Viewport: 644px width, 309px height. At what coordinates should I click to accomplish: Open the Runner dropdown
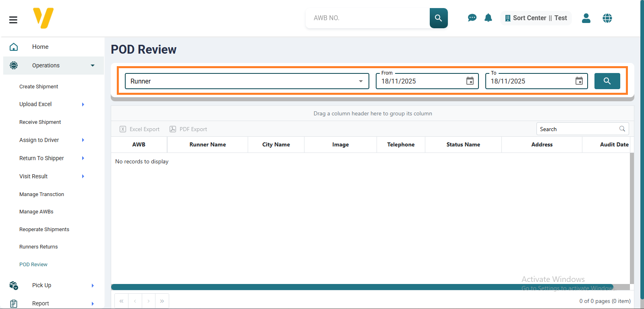(x=247, y=81)
